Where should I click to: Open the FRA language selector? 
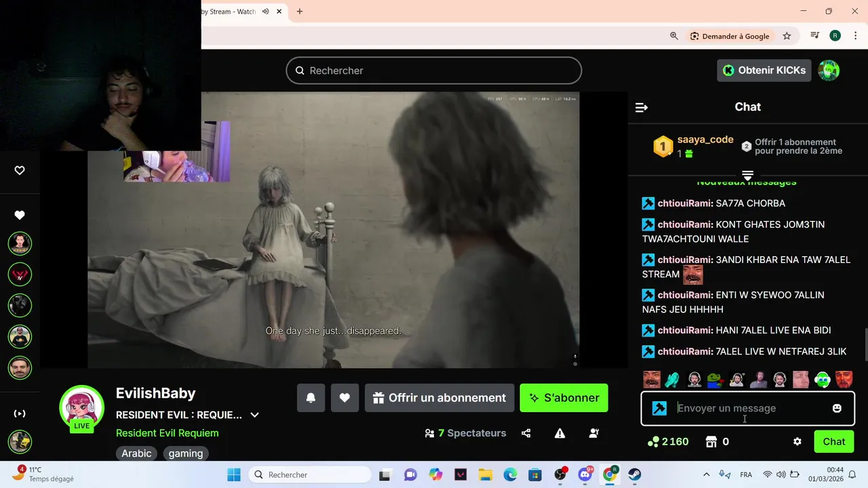pos(746,474)
